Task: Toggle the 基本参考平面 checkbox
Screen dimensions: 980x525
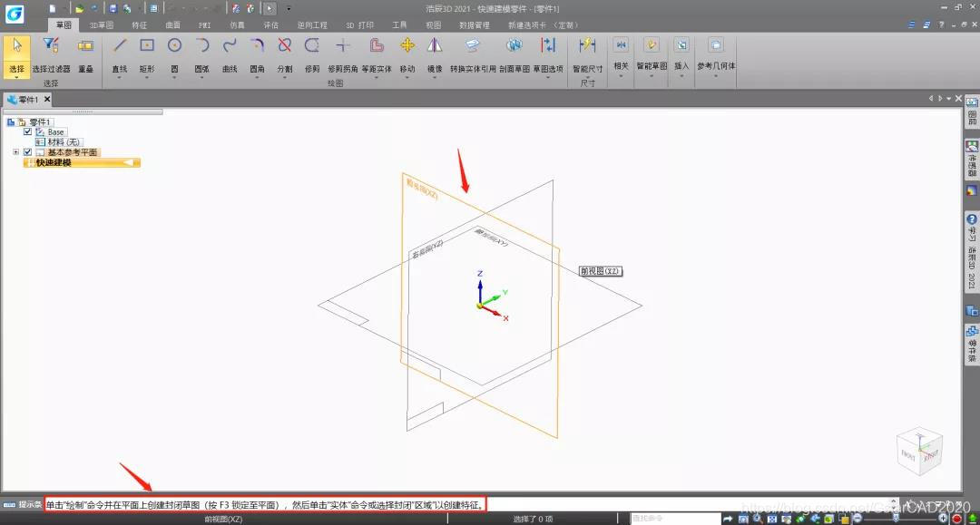Action: point(27,151)
